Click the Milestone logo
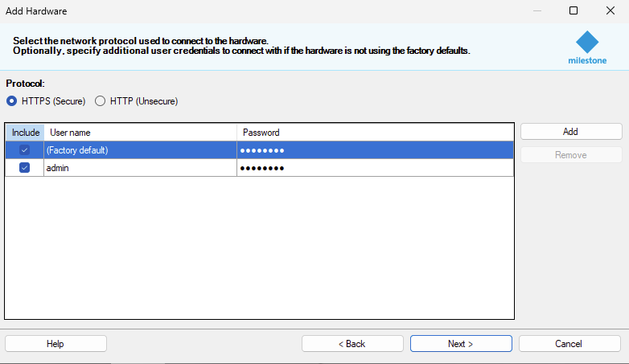 [x=587, y=47]
